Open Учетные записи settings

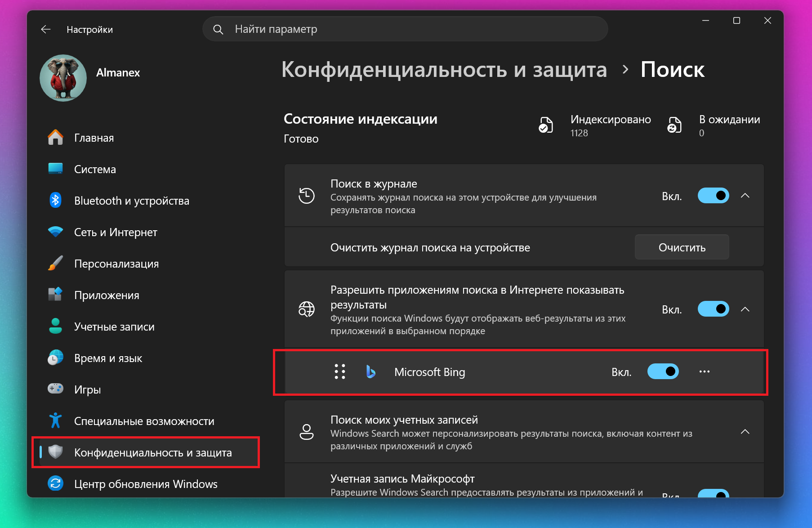146,327
